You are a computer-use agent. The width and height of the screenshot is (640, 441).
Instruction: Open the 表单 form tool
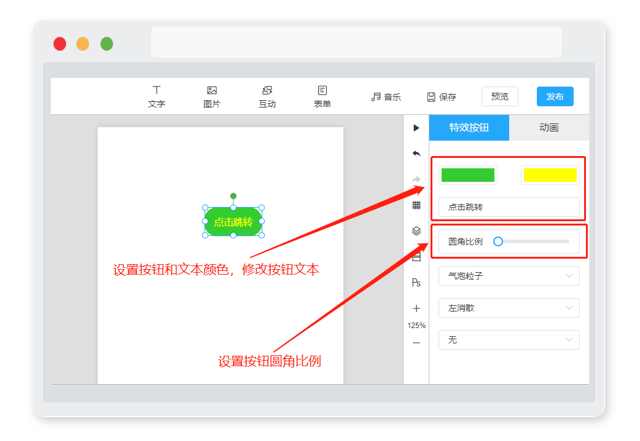pos(322,97)
